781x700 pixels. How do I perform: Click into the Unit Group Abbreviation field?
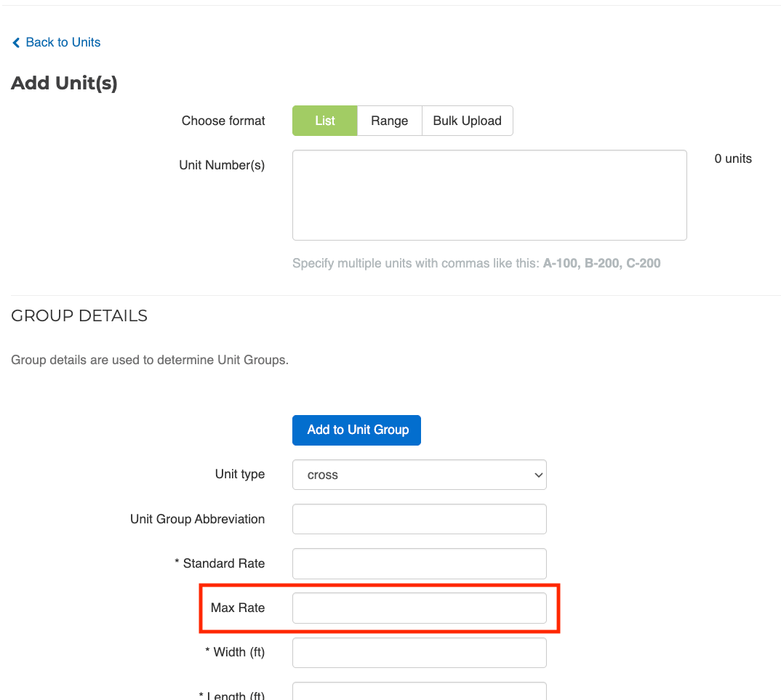[x=419, y=519]
